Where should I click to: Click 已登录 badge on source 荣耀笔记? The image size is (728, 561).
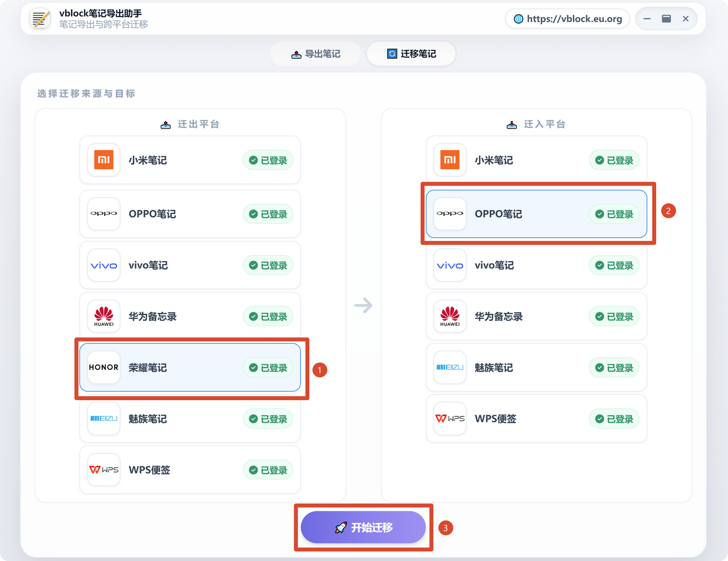click(x=268, y=368)
